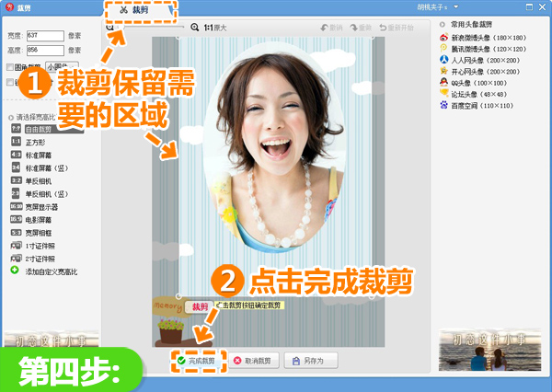Viewport: 552px width, 392px height.
Task: Select 百度空间 (110×110) preset
Action: [x=477, y=105]
